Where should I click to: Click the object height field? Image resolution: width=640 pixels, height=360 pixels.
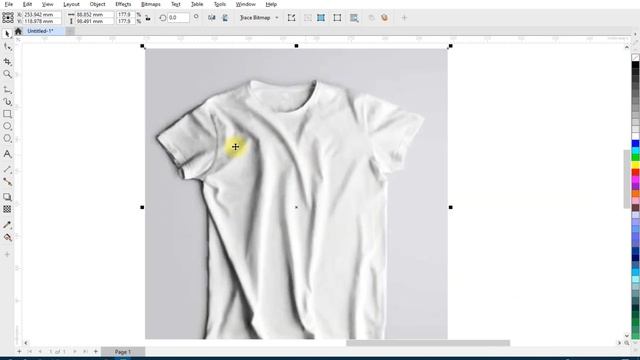point(94,21)
